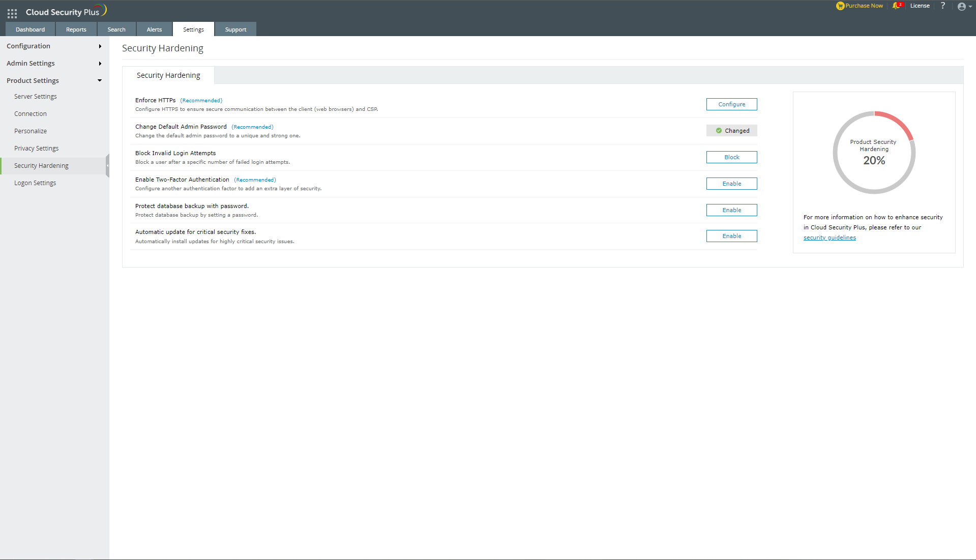Click the 20% hardening score value
976x560 pixels.
tap(874, 161)
